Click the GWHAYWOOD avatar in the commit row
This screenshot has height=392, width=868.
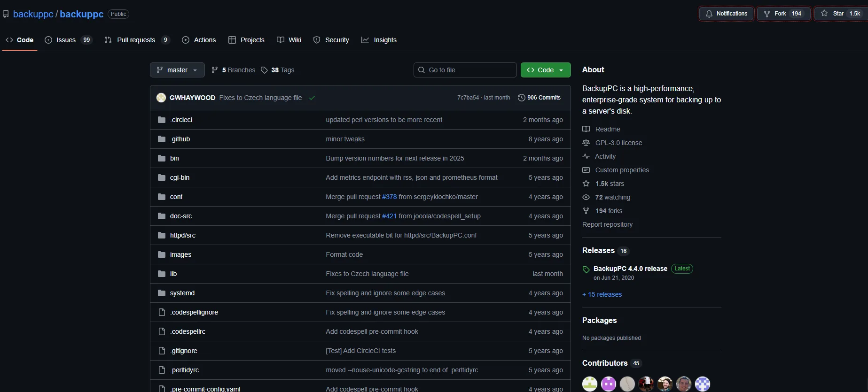pos(161,98)
